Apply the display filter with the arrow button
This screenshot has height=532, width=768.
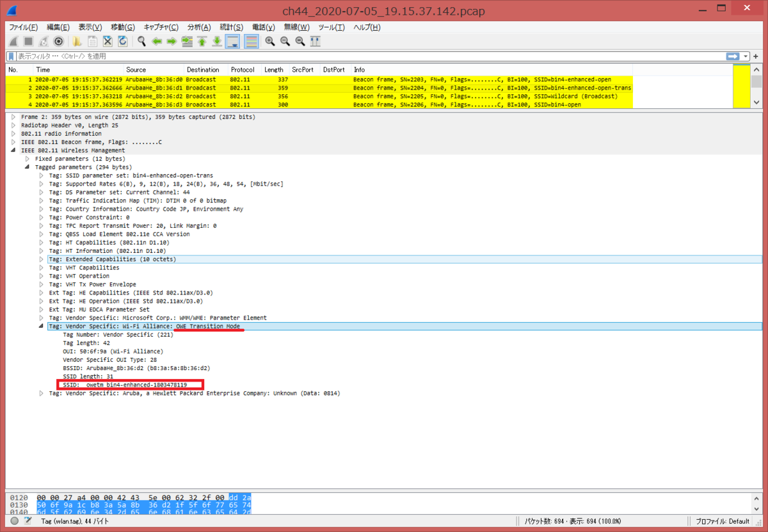(732, 56)
